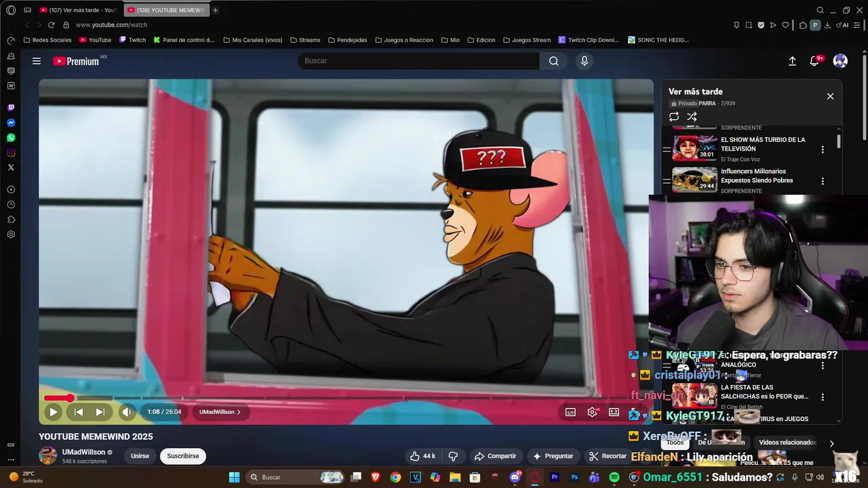Start voice search with microphone
Screen dimensions: 868x488
click(585, 61)
